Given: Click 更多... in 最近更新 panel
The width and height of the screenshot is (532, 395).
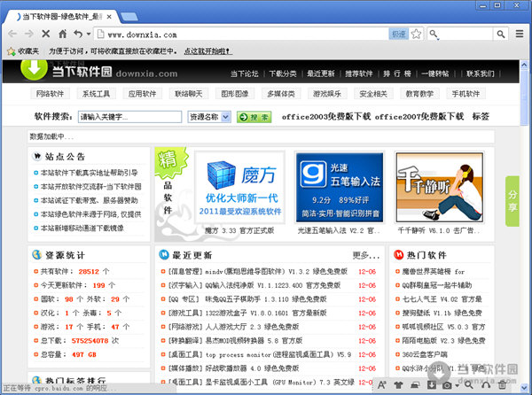Looking at the screenshot, I should click(x=365, y=255).
